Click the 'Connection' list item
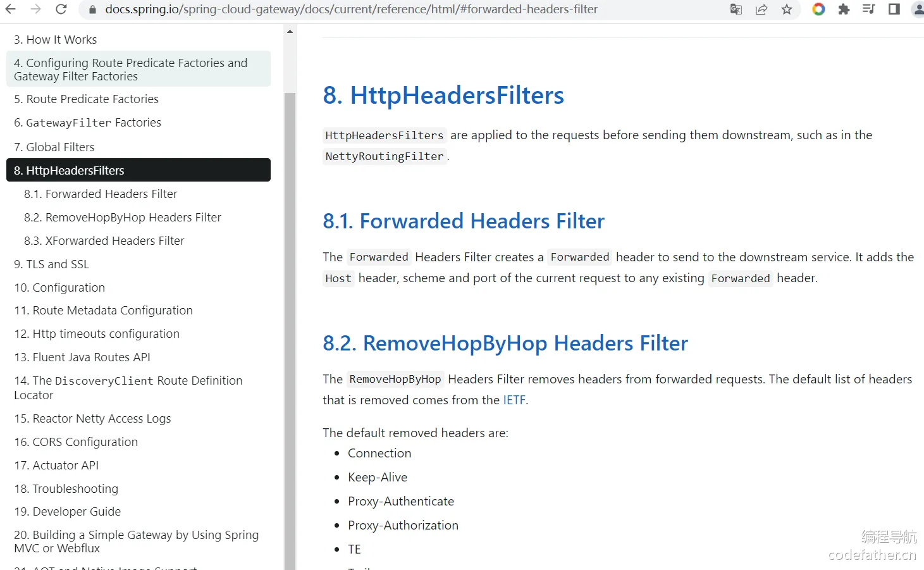924x570 pixels. 379,454
